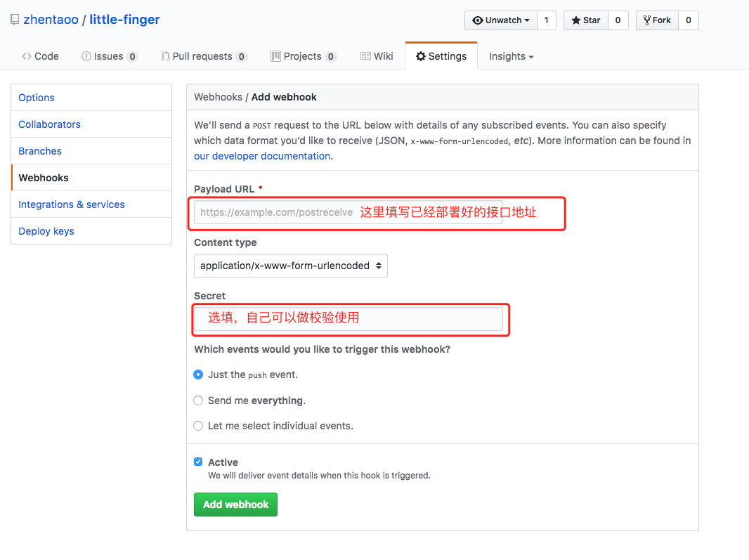
Task: Open the zhentaoo user link
Action: tap(51, 20)
